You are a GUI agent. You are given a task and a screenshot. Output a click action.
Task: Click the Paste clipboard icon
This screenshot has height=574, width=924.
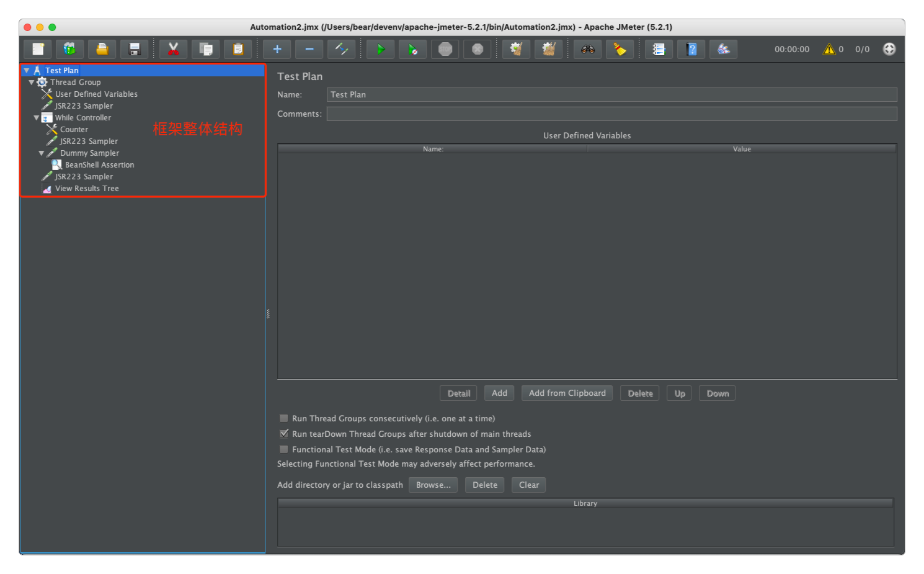point(238,49)
